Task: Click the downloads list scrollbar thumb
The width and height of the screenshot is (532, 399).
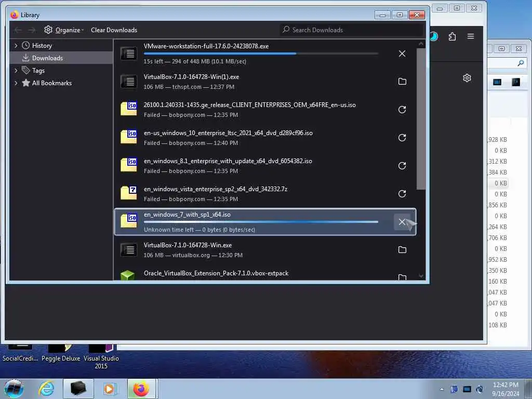Action: (x=421, y=119)
